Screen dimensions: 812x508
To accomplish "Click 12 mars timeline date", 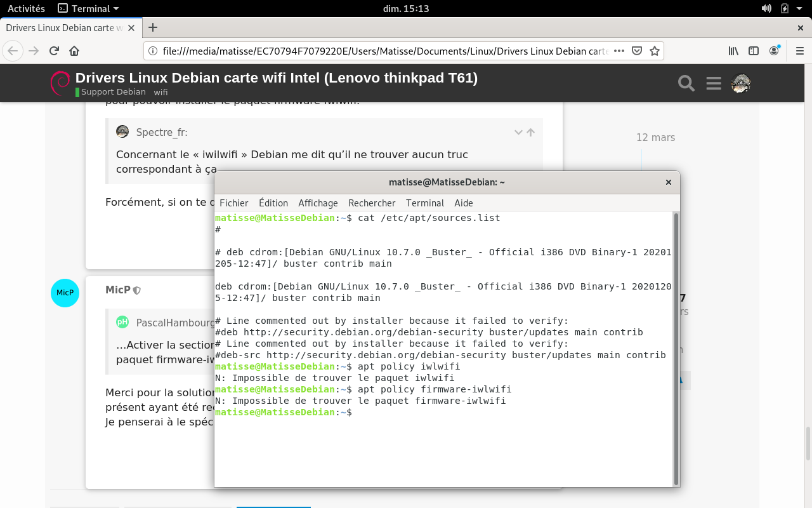I will tap(655, 137).
